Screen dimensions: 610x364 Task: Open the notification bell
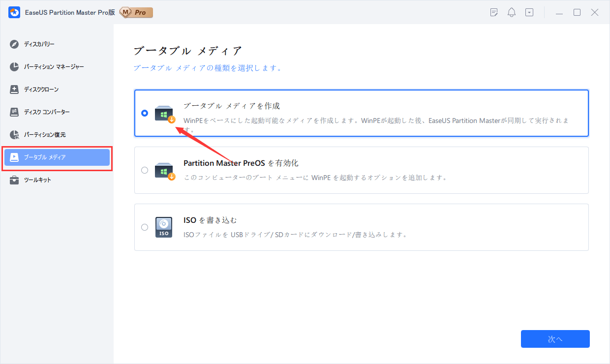[511, 12]
